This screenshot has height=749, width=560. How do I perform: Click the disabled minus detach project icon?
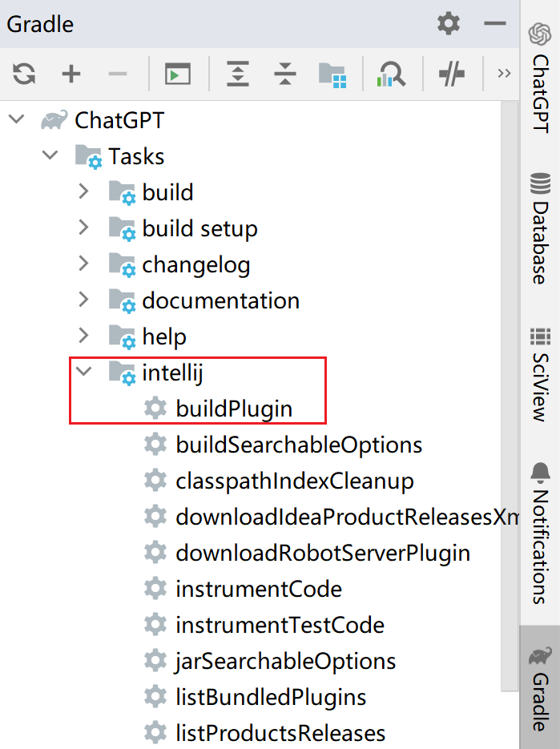click(118, 74)
